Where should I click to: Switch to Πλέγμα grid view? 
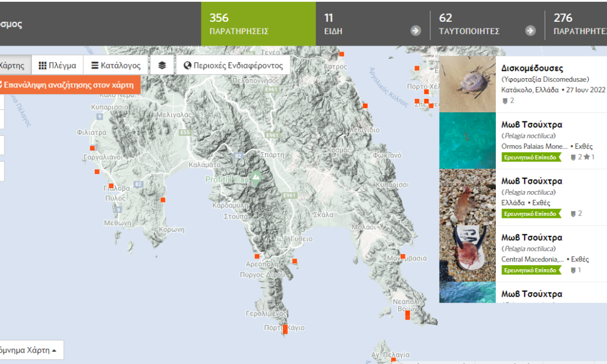(x=57, y=66)
